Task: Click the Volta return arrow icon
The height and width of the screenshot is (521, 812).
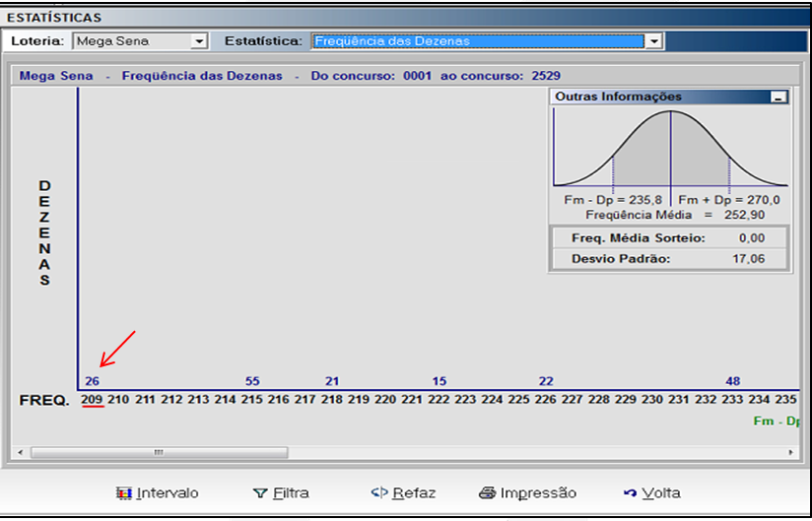Action: click(x=631, y=493)
